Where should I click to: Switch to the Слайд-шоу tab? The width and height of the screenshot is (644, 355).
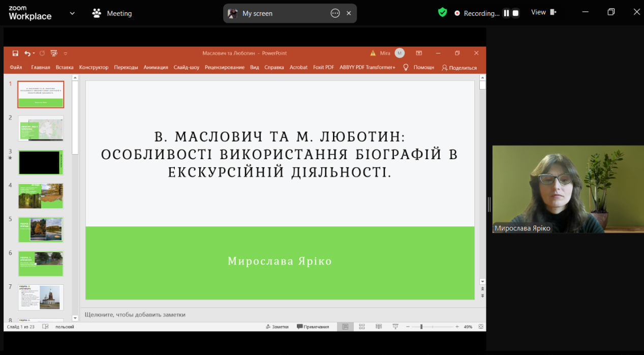pos(187,67)
